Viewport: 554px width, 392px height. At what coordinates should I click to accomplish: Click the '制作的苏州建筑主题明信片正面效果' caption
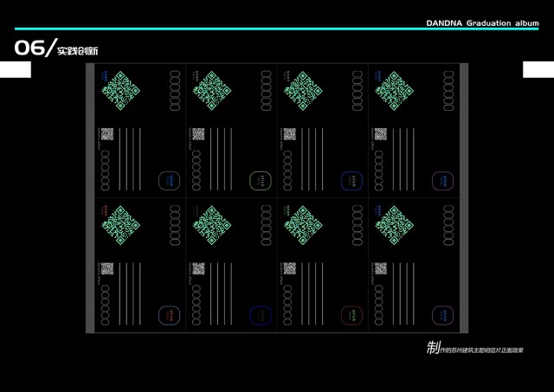pos(474,348)
